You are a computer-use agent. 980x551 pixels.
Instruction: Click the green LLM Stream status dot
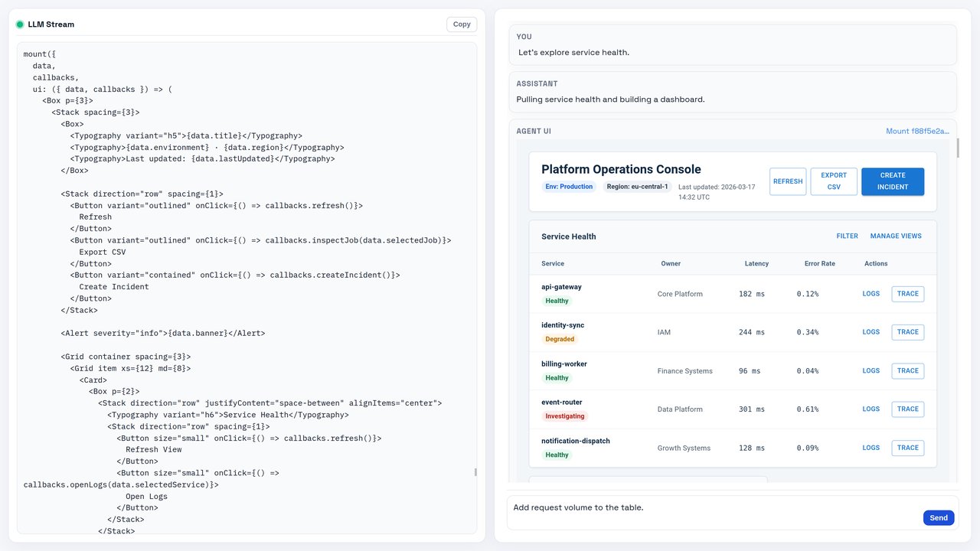point(20,24)
